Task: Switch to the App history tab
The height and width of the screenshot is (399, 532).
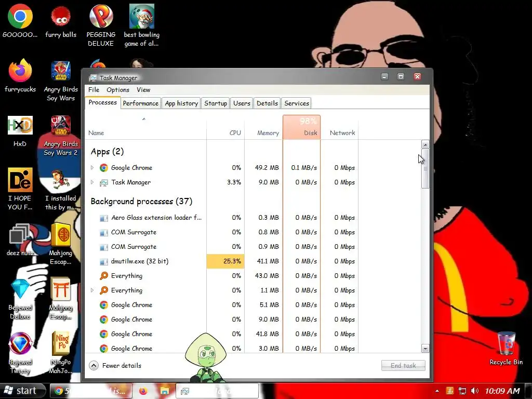Action: (x=181, y=103)
